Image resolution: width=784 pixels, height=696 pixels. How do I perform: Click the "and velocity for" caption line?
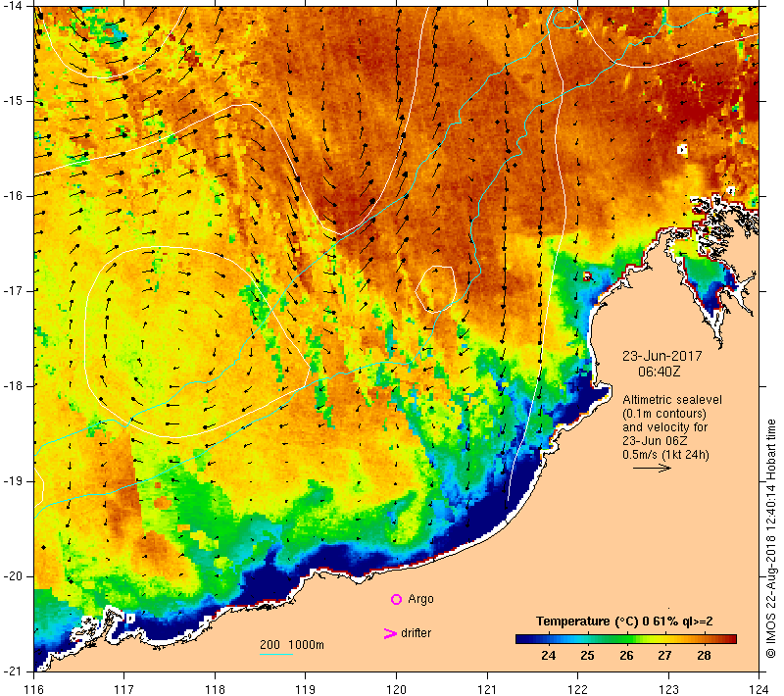point(665,427)
